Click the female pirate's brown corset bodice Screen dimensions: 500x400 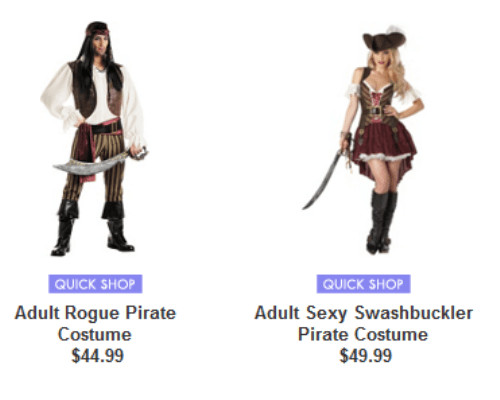tap(377, 102)
